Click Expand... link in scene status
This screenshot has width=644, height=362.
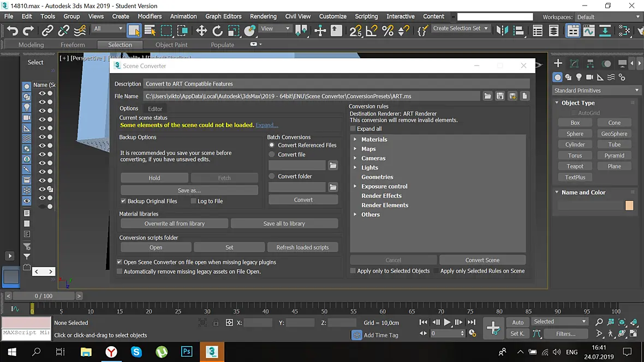click(267, 125)
